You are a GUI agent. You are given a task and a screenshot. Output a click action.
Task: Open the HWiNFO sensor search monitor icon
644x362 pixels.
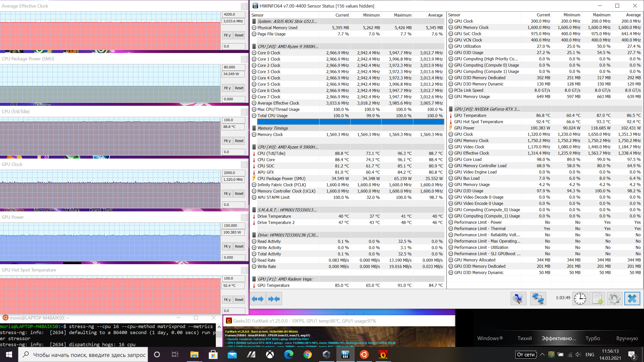click(x=518, y=299)
